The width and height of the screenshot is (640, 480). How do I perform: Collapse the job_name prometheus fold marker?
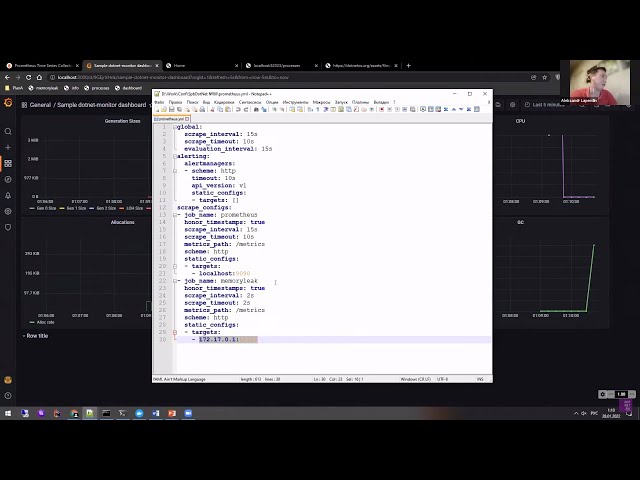pos(175,215)
